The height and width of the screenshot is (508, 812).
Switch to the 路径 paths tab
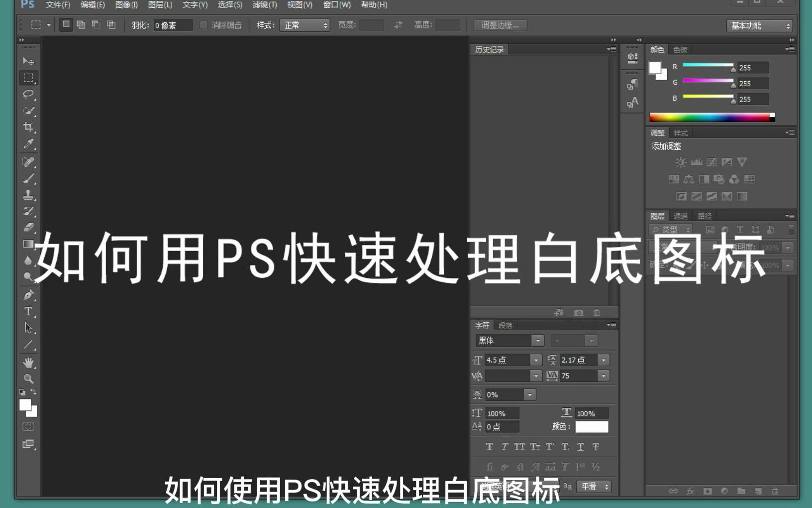coord(705,216)
